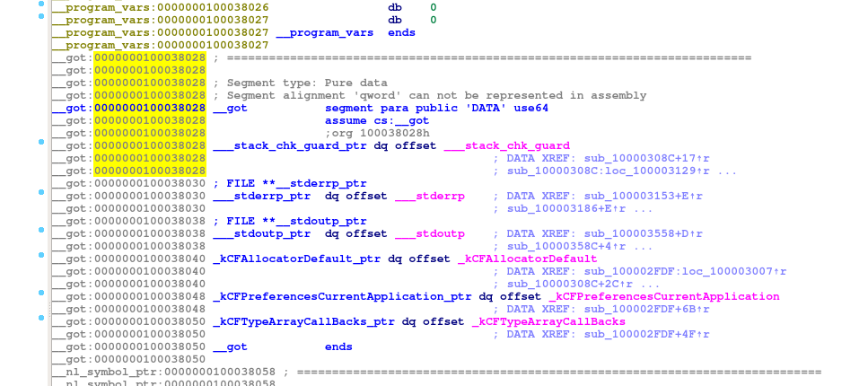Open xref sub_100003153+E↑r
Viewport: 868px width, 386px height.
(644, 196)
